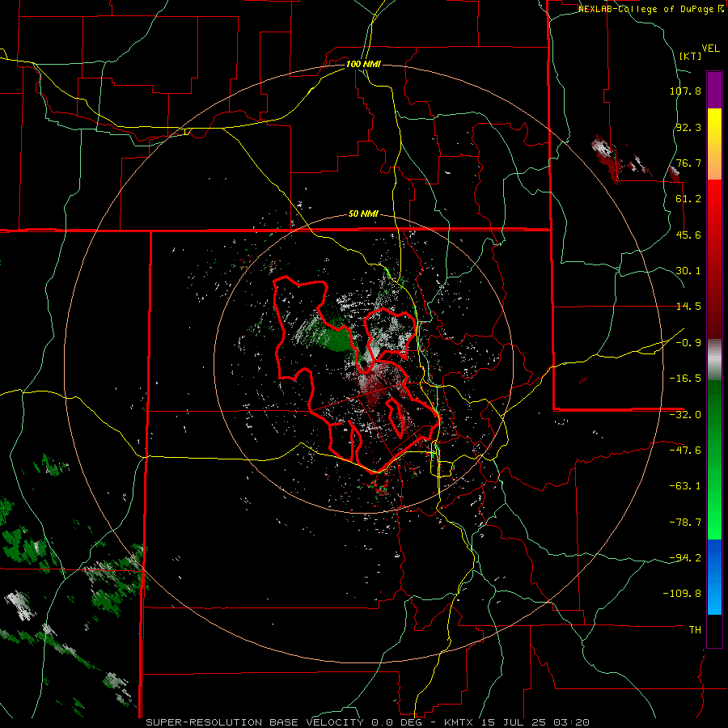Click the bright red segment of color bar
728x728 pixels.
(714, 205)
